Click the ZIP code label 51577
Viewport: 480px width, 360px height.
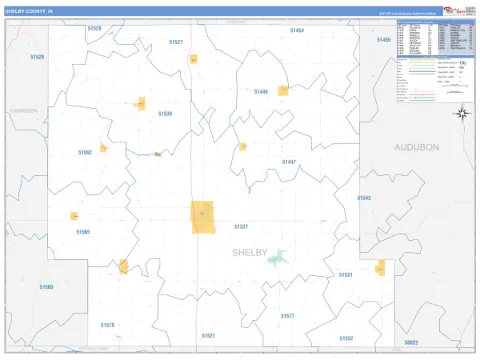coord(287,316)
